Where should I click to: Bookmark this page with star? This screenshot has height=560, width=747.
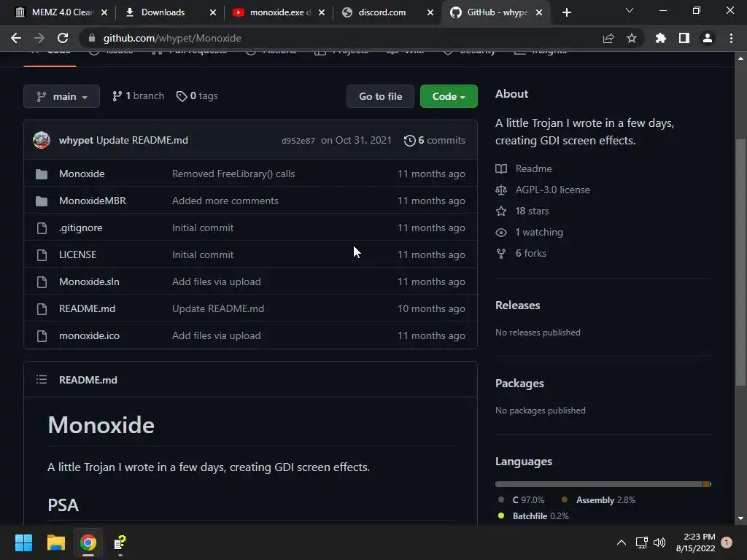coord(632,38)
